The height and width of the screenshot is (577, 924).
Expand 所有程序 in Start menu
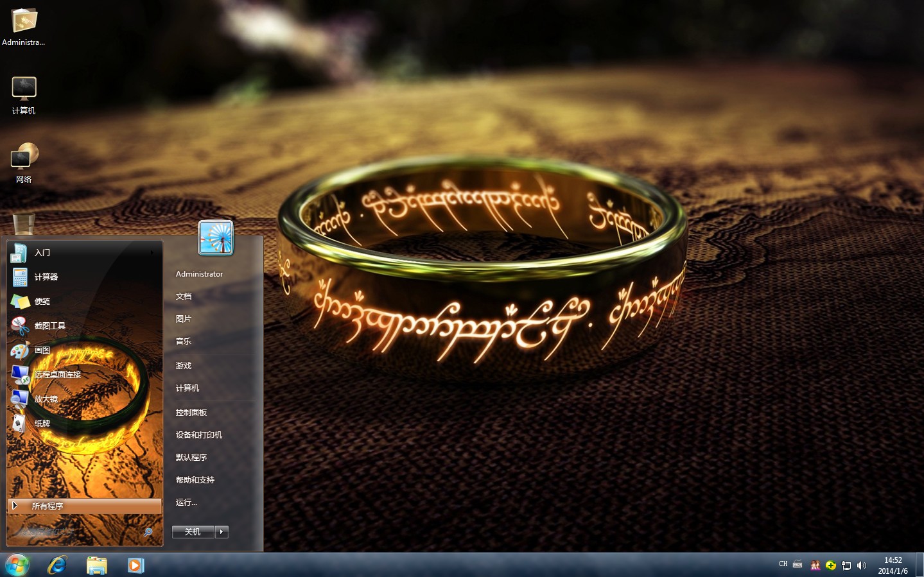(85, 506)
